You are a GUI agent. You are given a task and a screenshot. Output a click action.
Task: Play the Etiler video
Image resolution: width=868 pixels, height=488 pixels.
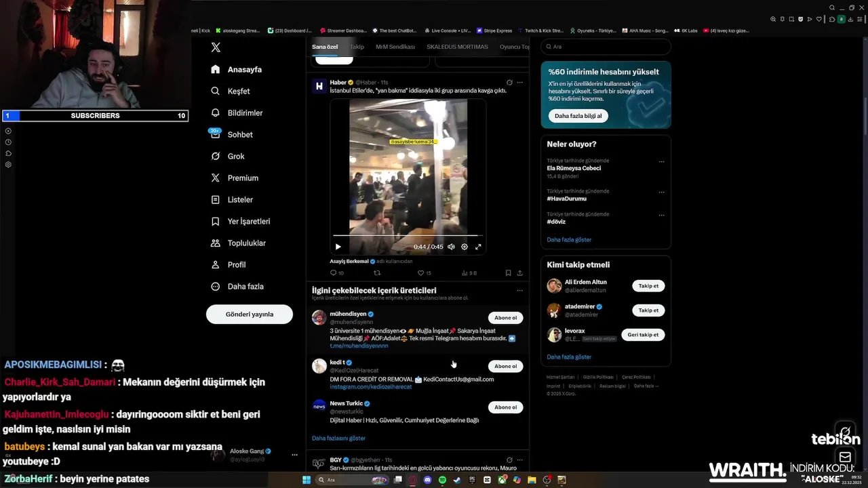(338, 247)
